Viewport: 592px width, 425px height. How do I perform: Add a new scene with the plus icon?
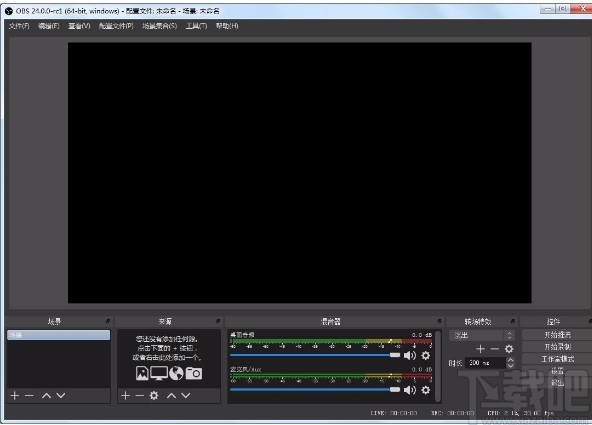(15, 396)
